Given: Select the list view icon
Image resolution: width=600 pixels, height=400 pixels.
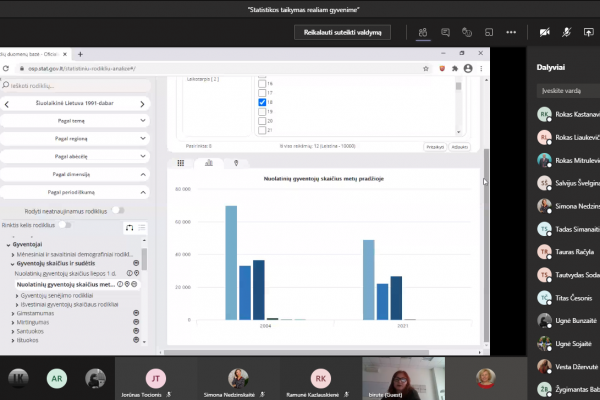Looking at the screenshot, I should click(x=142, y=228).
